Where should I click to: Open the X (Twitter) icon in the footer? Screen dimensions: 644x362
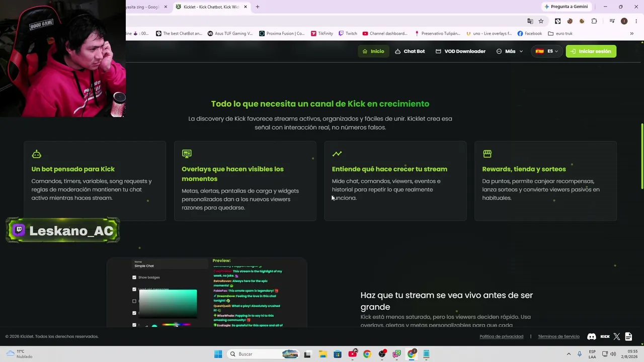[617, 336]
